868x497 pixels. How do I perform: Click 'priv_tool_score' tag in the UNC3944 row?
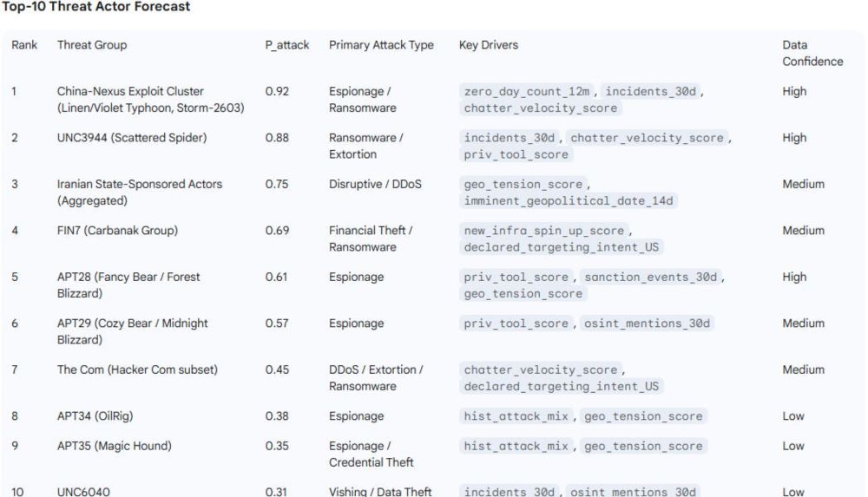pyautogui.click(x=516, y=154)
